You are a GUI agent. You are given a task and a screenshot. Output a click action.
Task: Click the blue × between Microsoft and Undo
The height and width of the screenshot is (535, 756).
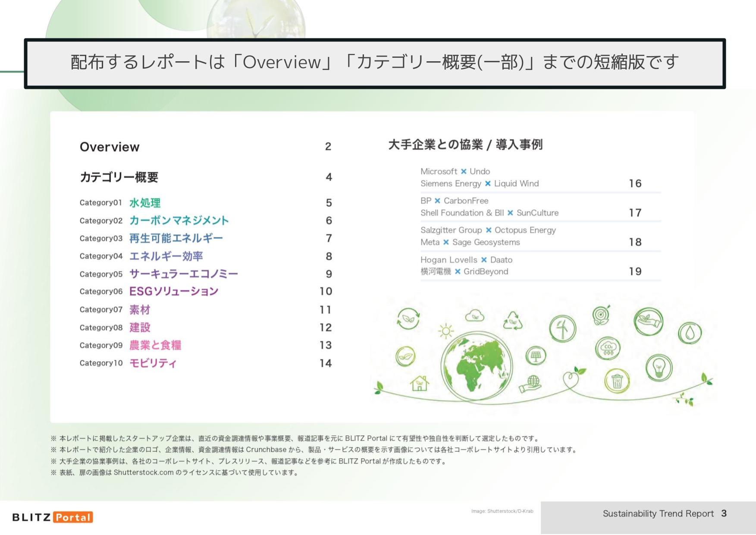pos(464,172)
